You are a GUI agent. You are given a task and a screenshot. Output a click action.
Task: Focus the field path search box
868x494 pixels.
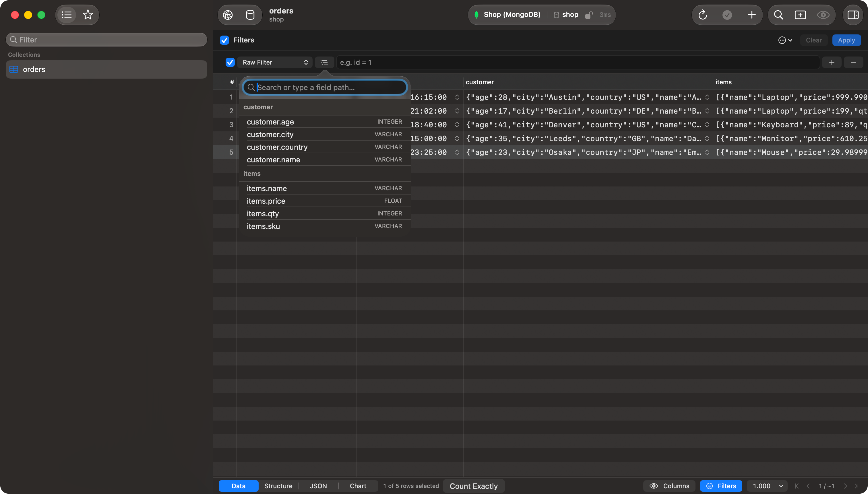(x=325, y=87)
